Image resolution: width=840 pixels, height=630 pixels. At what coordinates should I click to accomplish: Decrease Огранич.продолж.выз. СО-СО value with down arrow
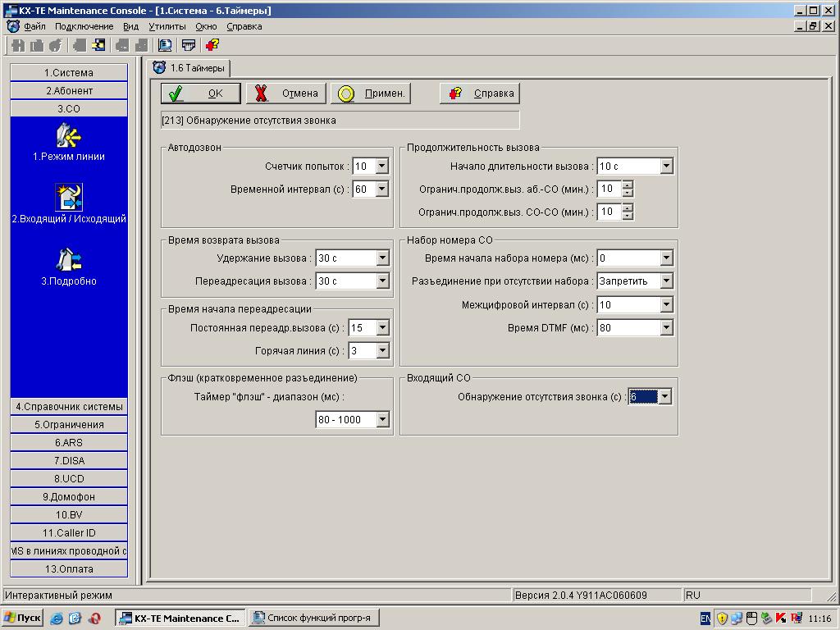628,216
